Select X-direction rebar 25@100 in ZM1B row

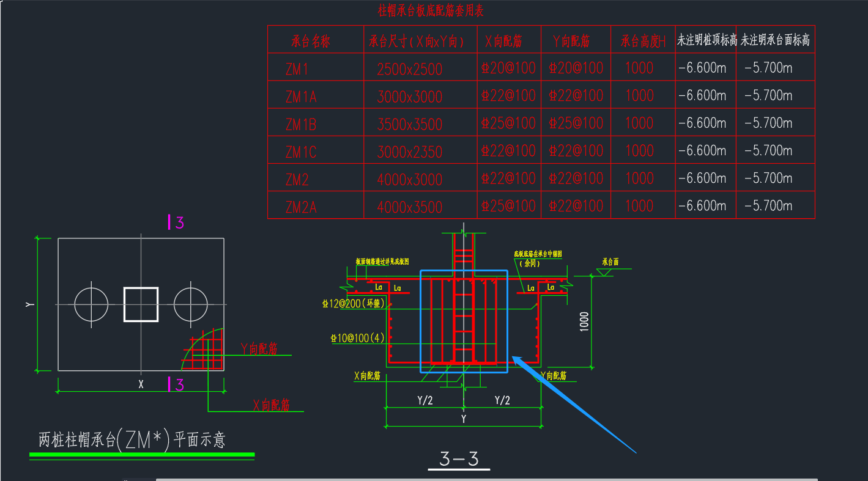point(508,123)
